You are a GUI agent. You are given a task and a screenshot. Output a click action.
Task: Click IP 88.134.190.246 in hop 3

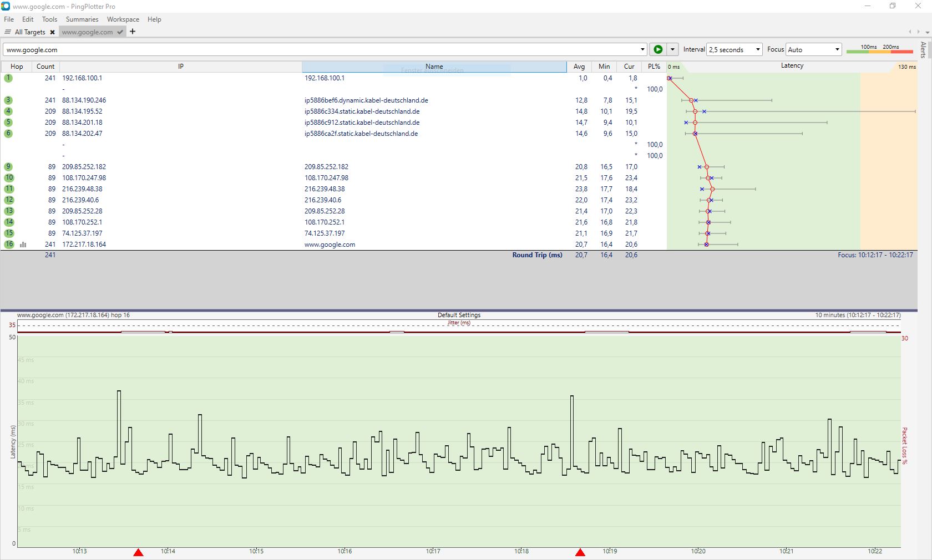click(84, 100)
